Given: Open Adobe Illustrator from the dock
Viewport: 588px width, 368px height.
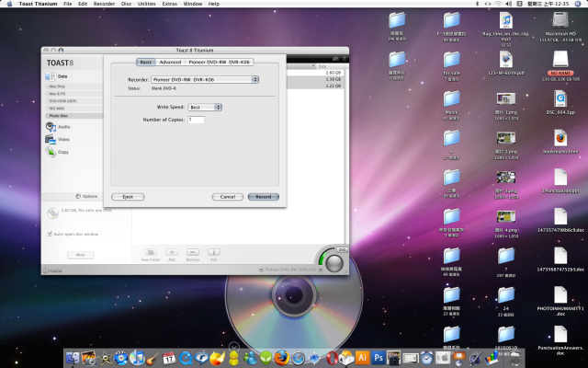Looking at the screenshot, I should [362, 358].
